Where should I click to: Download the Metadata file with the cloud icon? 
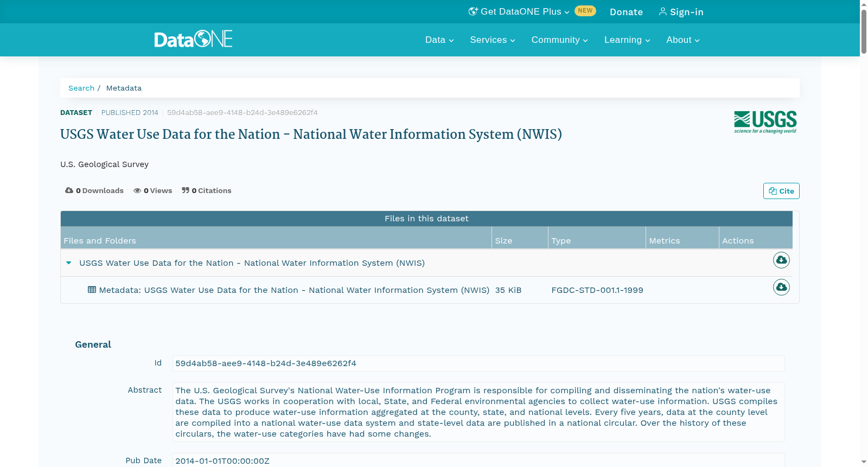[x=781, y=287]
